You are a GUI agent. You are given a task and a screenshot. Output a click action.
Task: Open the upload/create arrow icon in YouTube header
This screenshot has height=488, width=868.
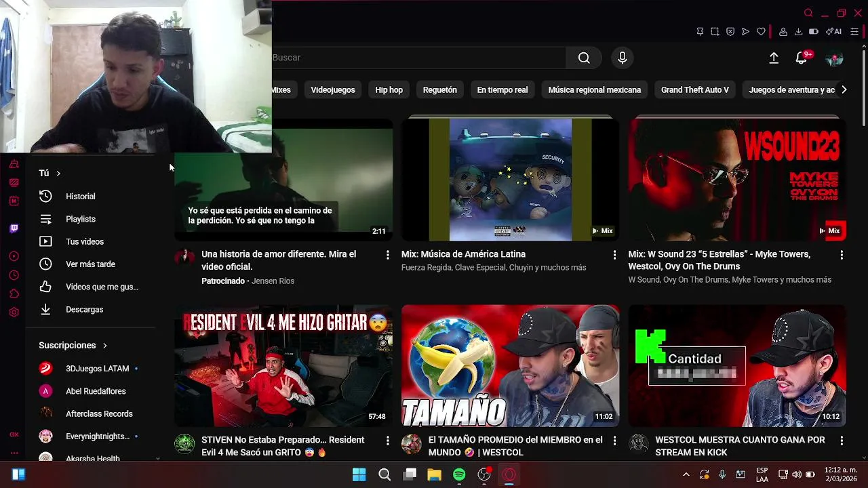point(774,58)
